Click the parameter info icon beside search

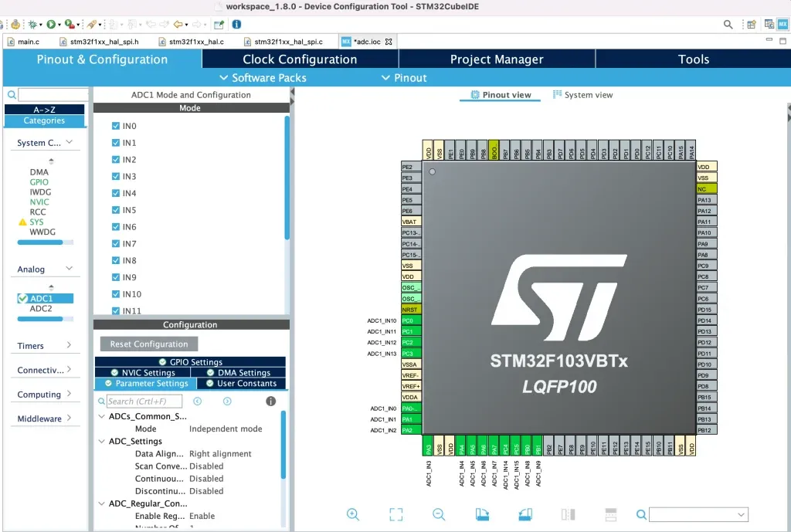[x=271, y=402]
